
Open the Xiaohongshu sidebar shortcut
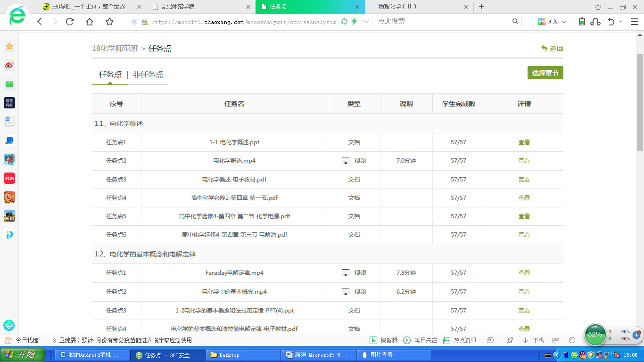(9, 178)
